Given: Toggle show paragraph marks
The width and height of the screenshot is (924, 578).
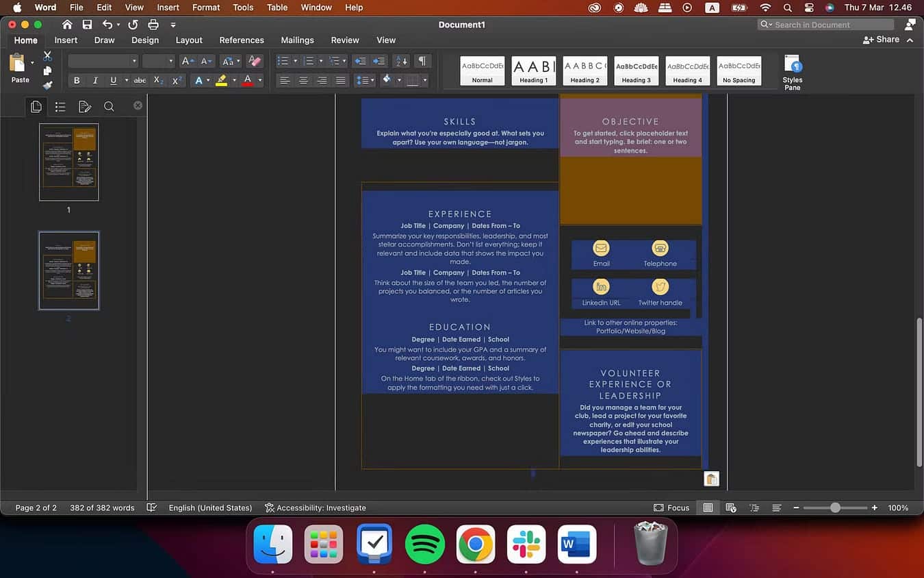Looking at the screenshot, I should pos(422,61).
